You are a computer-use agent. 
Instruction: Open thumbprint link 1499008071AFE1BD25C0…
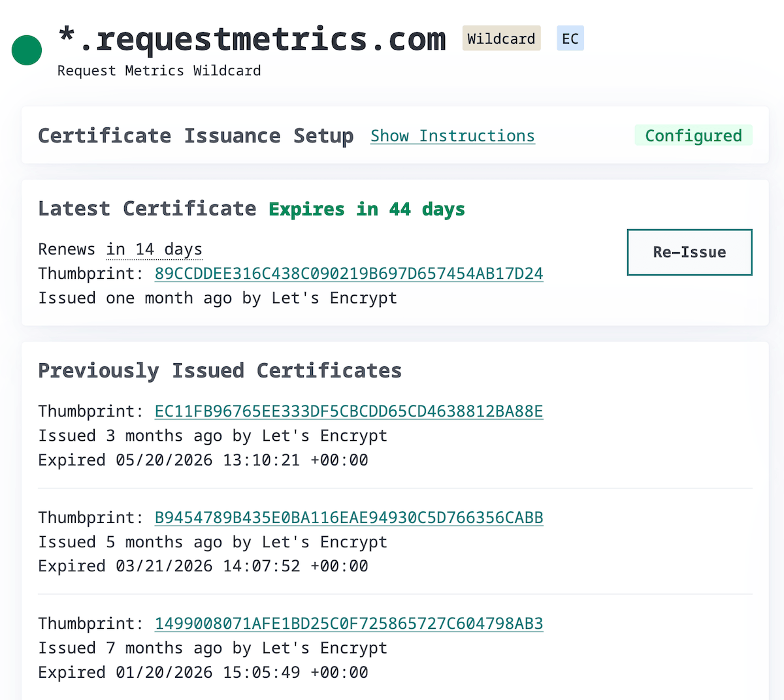click(349, 624)
